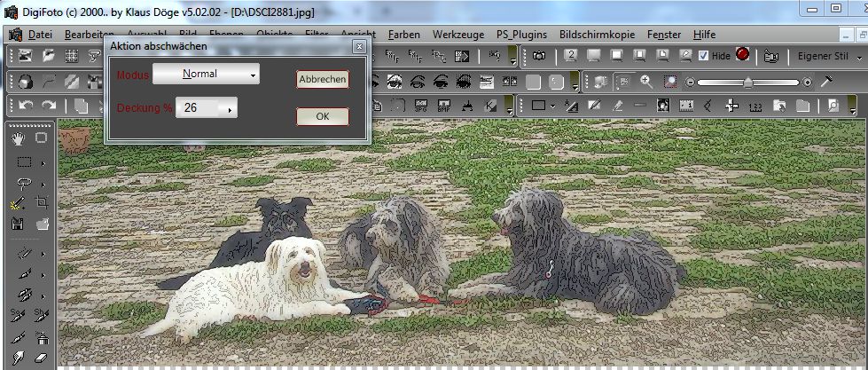Confirm the dialog with OK
Screen dimensions: 868x370
[x=322, y=116]
